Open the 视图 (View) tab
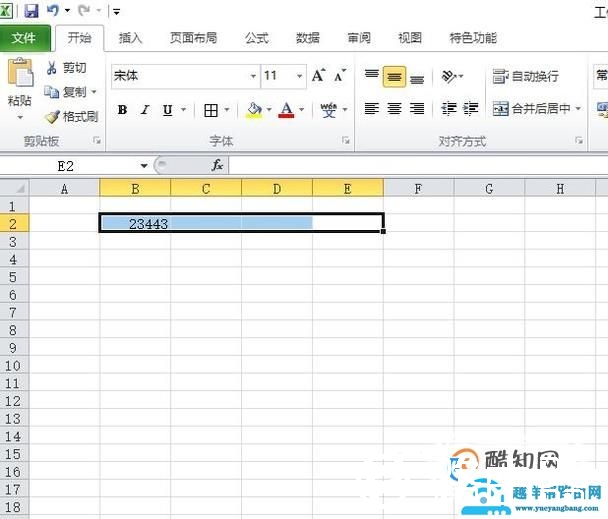608x519 pixels. pos(410,38)
